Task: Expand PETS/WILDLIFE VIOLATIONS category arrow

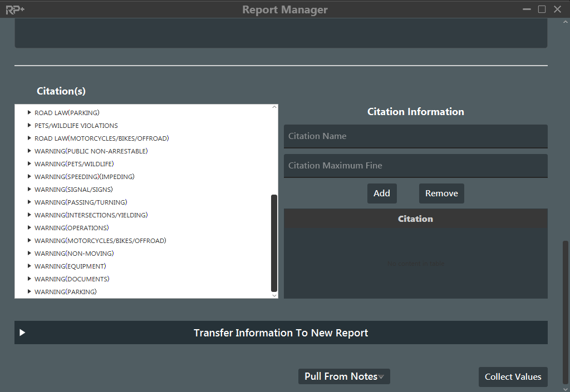Action: point(30,126)
